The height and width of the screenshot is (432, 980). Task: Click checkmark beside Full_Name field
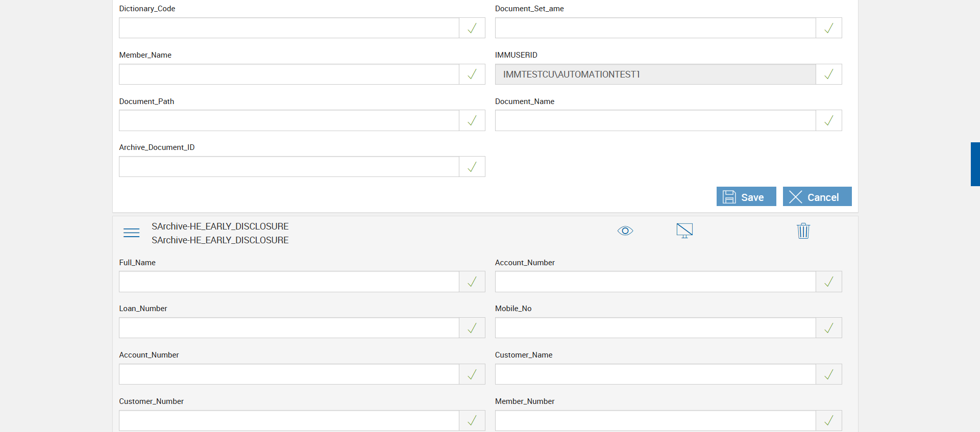click(472, 282)
